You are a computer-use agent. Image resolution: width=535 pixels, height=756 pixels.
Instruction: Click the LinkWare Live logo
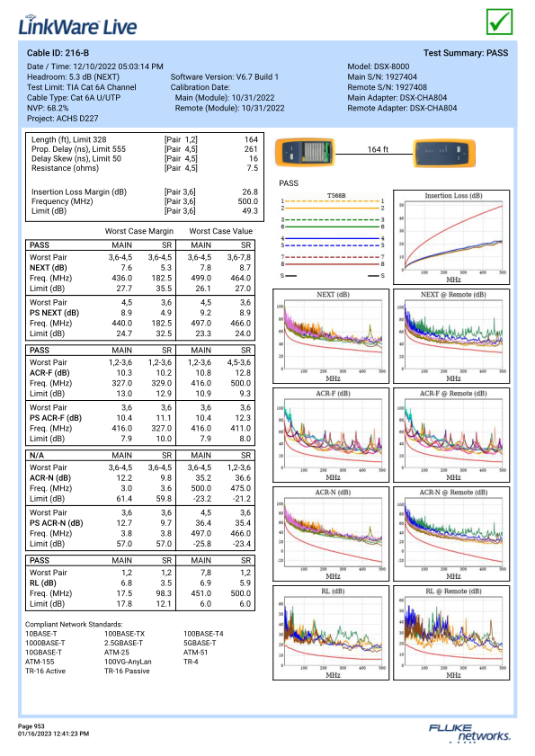coord(77,26)
